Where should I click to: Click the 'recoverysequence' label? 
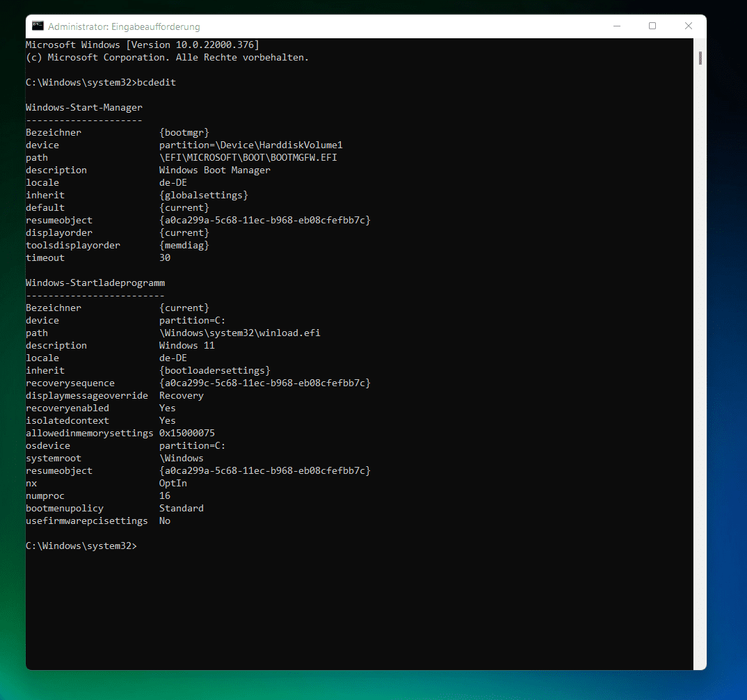(x=70, y=383)
